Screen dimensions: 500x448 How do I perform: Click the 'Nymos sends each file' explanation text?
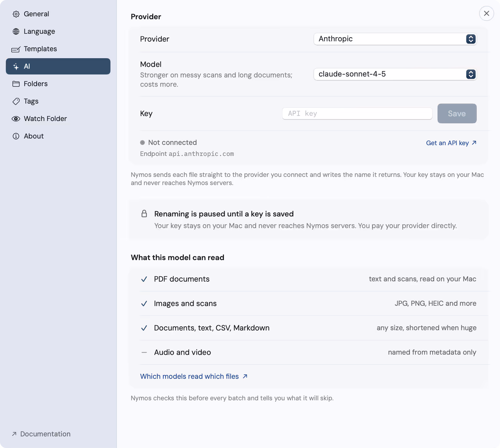pos(307,179)
